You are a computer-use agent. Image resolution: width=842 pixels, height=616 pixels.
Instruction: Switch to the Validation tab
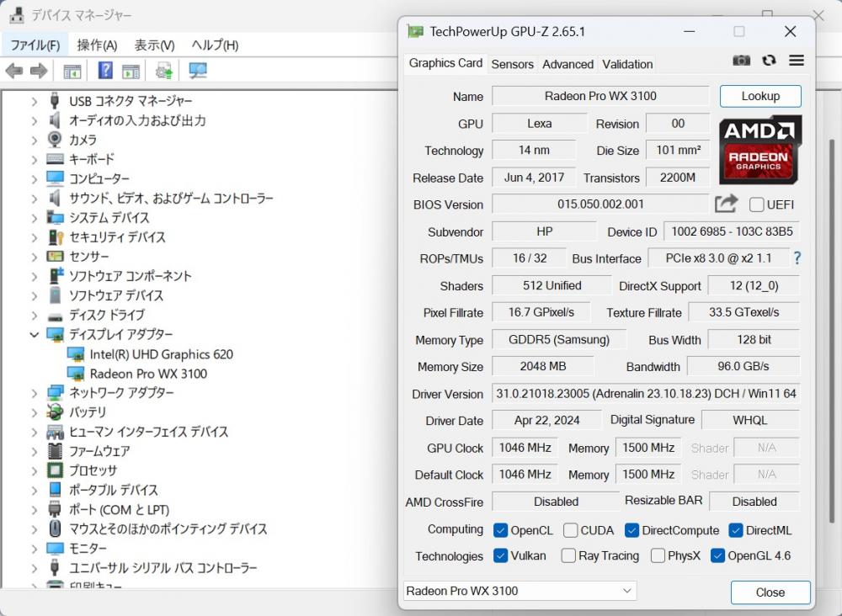pos(627,65)
